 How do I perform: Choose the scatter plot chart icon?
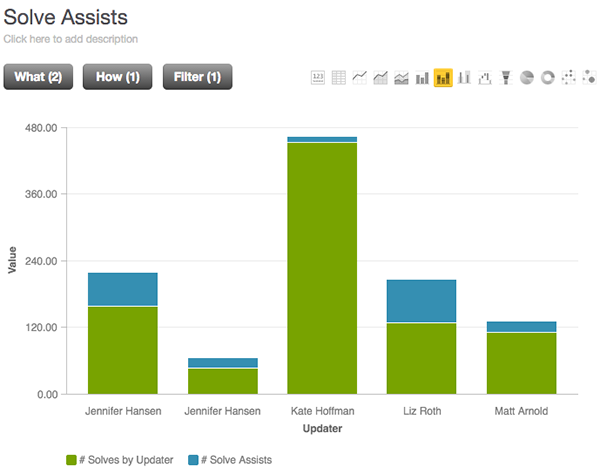tap(568, 77)
